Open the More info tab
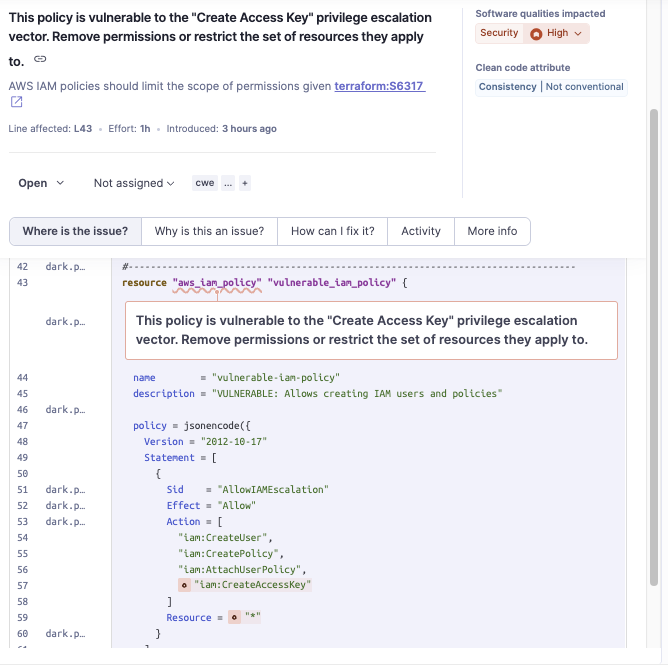668x672 pixels. point(492,231)
